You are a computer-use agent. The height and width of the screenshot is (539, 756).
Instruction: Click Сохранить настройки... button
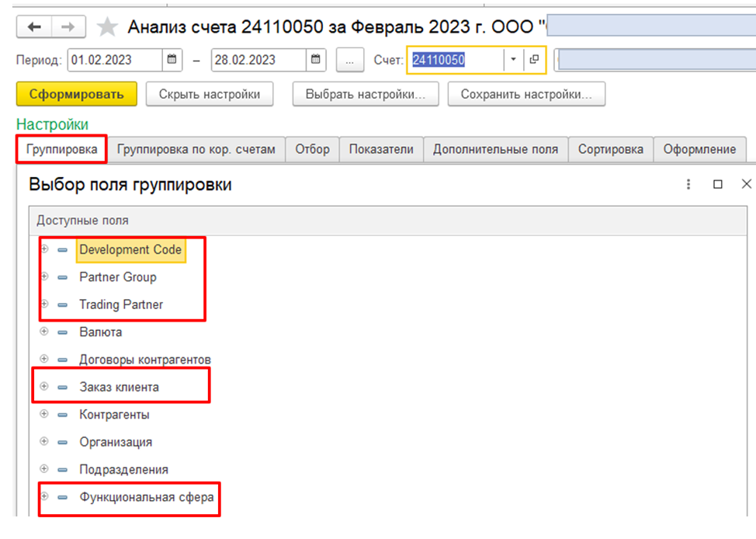[526, 94]
